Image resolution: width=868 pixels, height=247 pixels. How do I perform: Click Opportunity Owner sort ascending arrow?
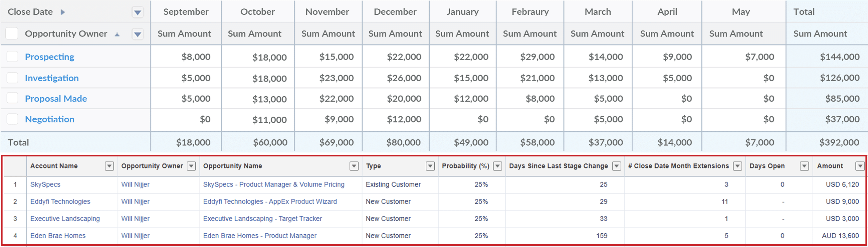tap(117, 34)
